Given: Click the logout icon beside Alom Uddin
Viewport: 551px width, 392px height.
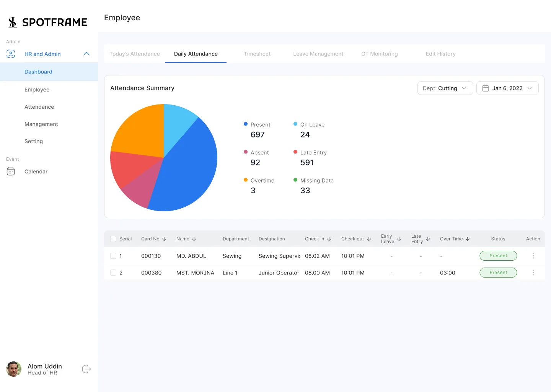Looking at the screenshot, I should (86, 369).
